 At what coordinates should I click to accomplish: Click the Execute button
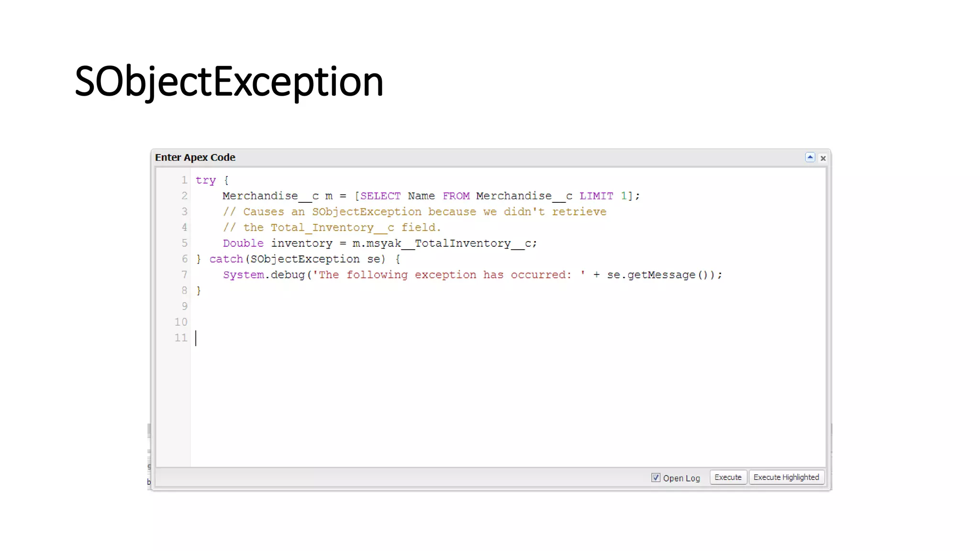pyautogui.click(x=728, y=477)
